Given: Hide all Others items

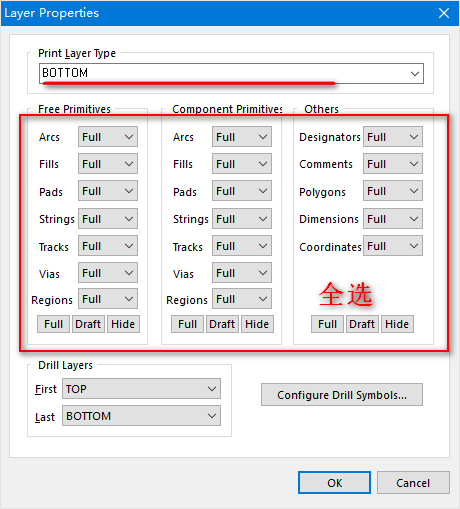Looking at the screenshot, I should coord(397,324).
